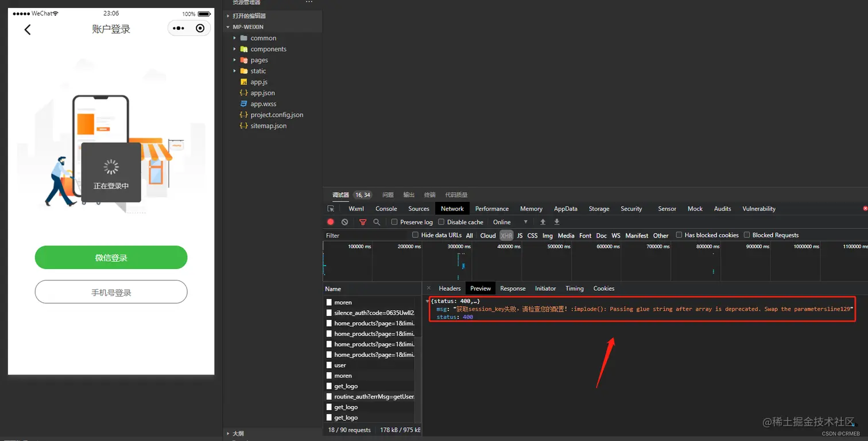Click the app.js file icon
The width and height of the screenshot is (868, 441).
(x=243, y=82)
